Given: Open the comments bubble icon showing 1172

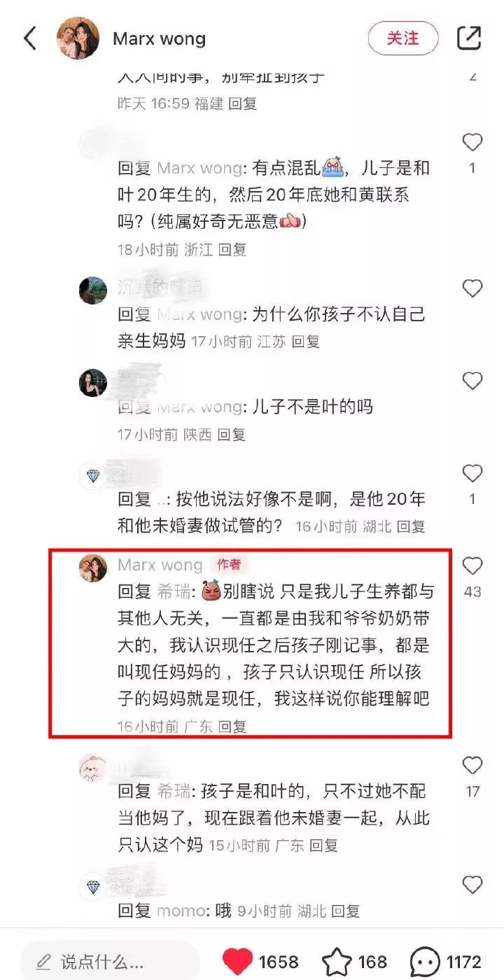Looking at the screenshot, I should coord(424,961).
